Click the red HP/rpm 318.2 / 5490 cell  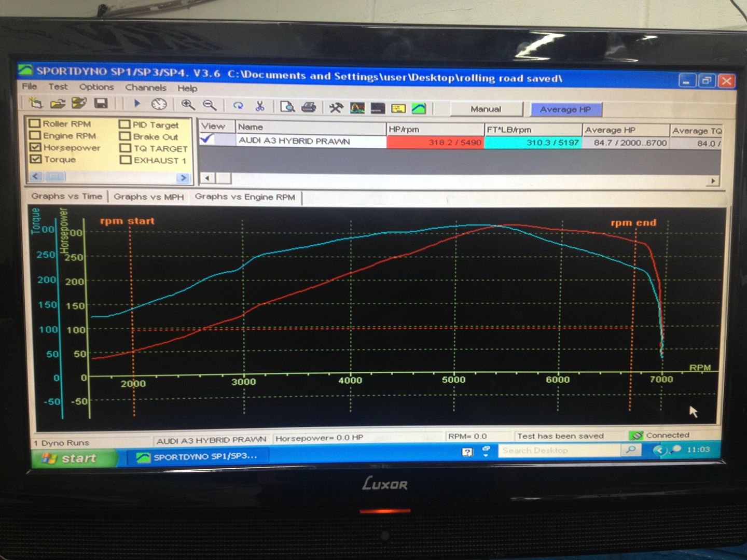click(435, 142)
